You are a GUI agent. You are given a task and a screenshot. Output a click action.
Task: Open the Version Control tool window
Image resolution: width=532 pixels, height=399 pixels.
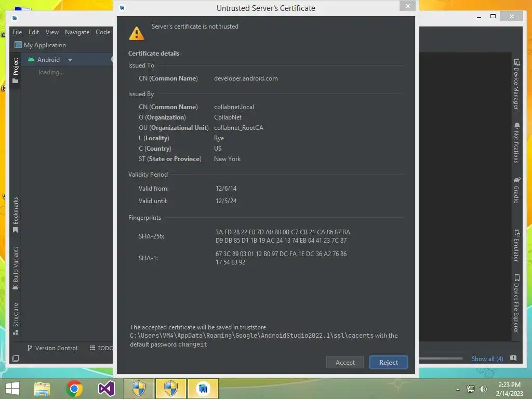tap(52, 348)
